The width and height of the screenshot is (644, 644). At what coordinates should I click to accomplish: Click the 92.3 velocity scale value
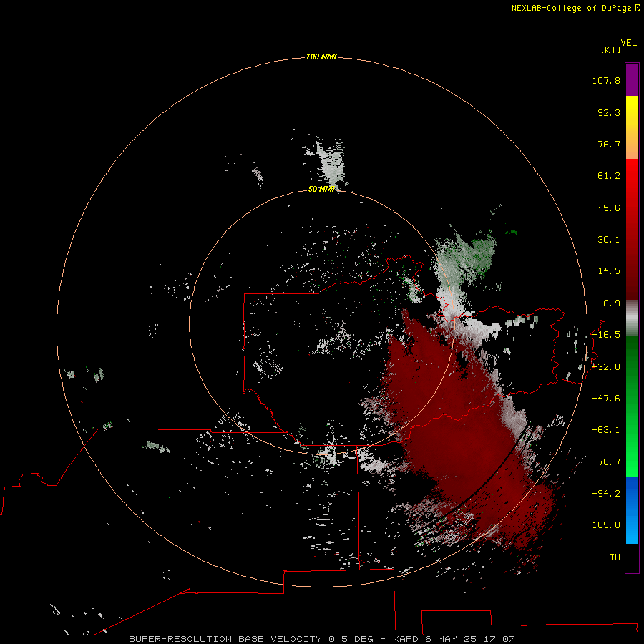(x=609, y=112)
